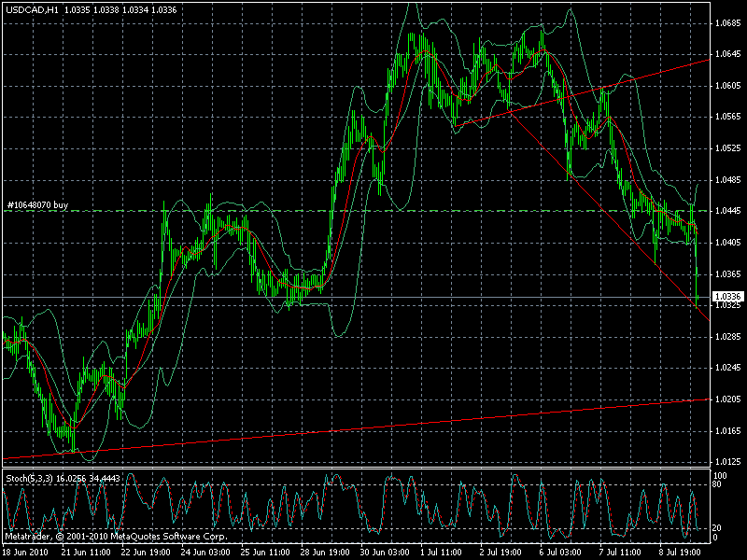Click price scale value 1.0245
This screenshot has height=560, width=747.
coord(728,368)
